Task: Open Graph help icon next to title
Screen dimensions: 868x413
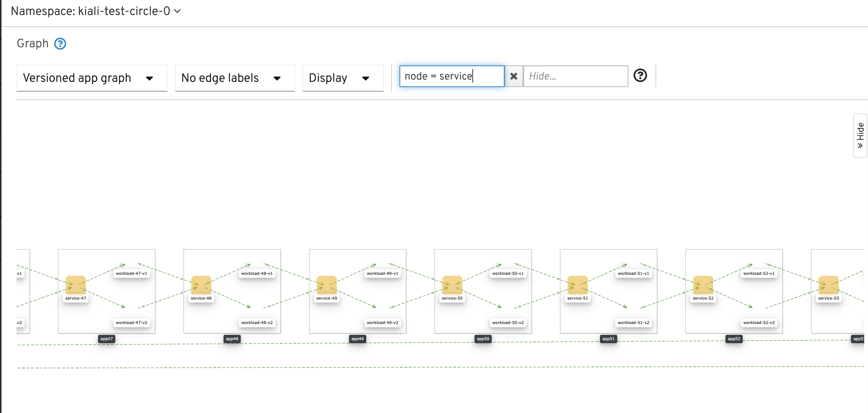Action: point(60,44)
